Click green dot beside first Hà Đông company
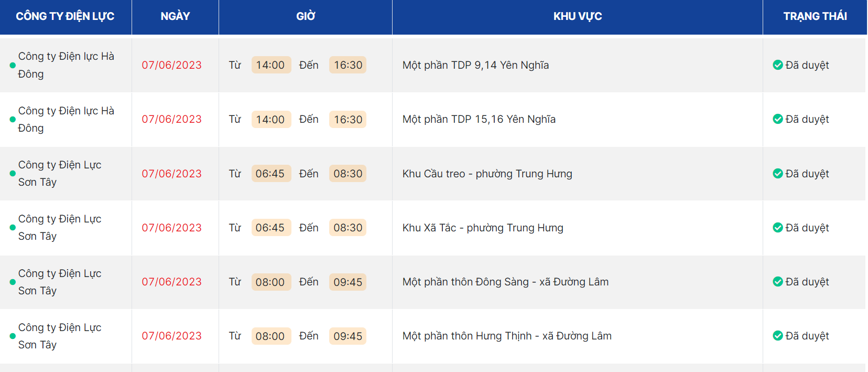Screen dimensions: 868x372 pos(13,66)
